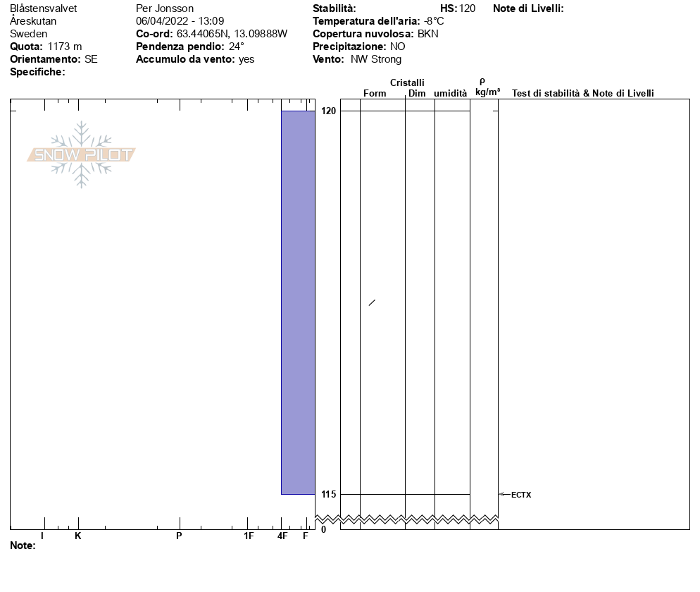Image resolution: width=700 pixels, height=592 pixels.
Task: Click the slash crystal form symbol
Action: pyautogui.click(x=372, y=303)
